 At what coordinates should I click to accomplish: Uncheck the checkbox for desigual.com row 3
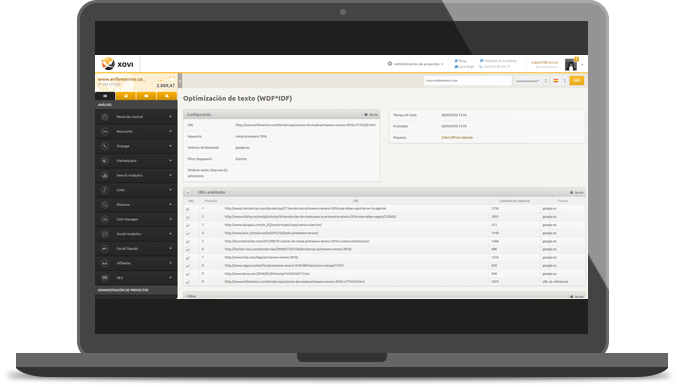[188, 225]
